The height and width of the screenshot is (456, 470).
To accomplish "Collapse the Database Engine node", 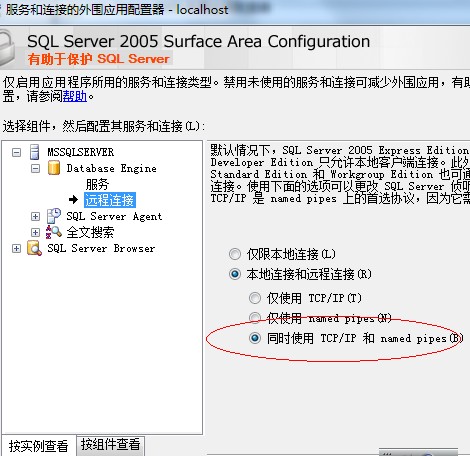I will click(x=35, y=169).
